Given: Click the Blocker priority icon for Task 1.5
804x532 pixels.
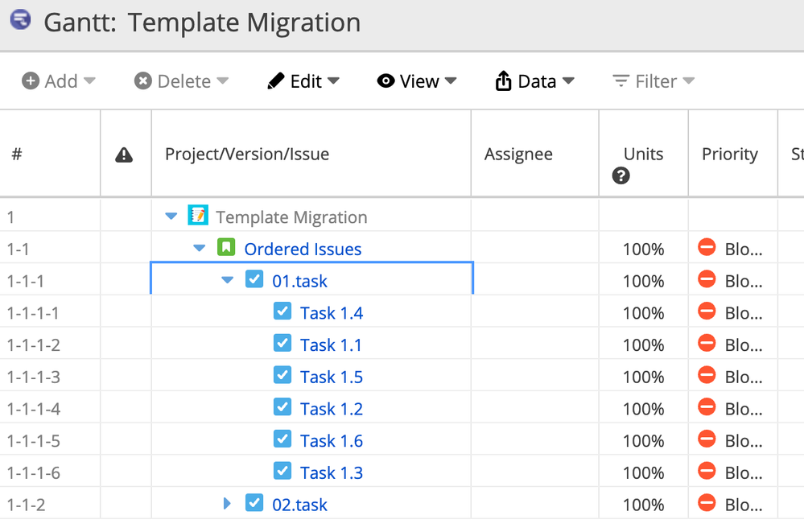Looking at the screenshot, I should coord(707,375).
